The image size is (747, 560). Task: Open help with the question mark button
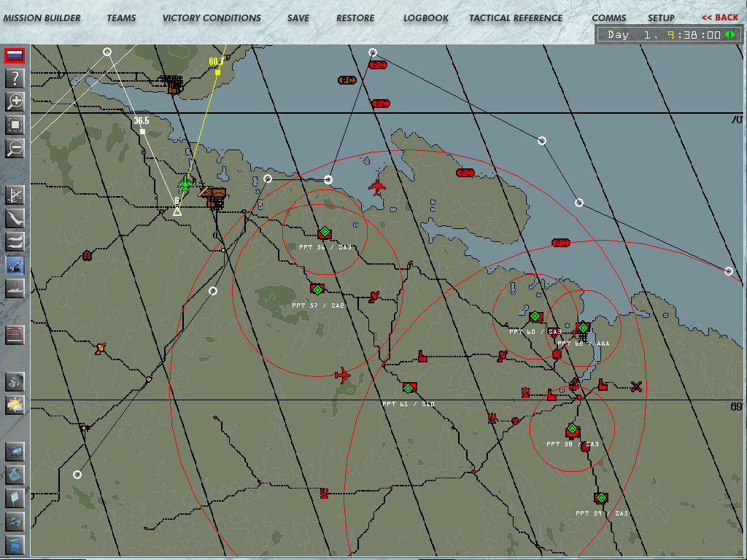click(x=15, y=78)
